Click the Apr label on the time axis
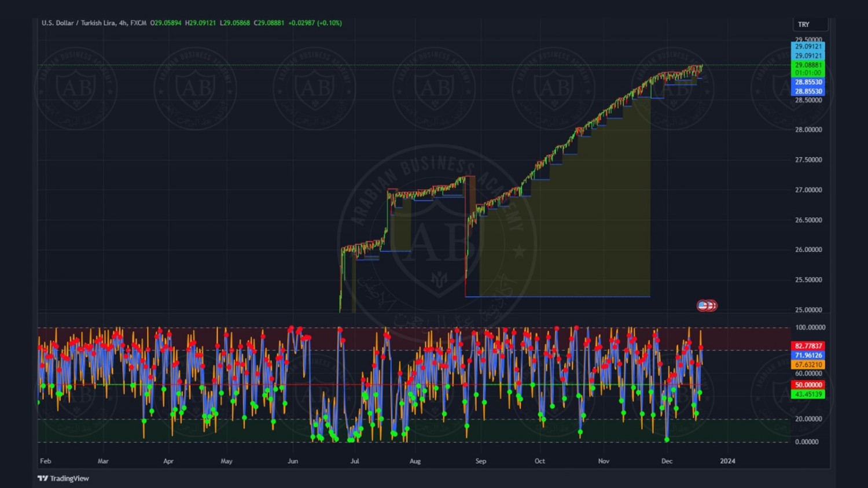Image resolution: width=868 pixels, height=488 pixels. pyautogui.click(x=168, y=461)
